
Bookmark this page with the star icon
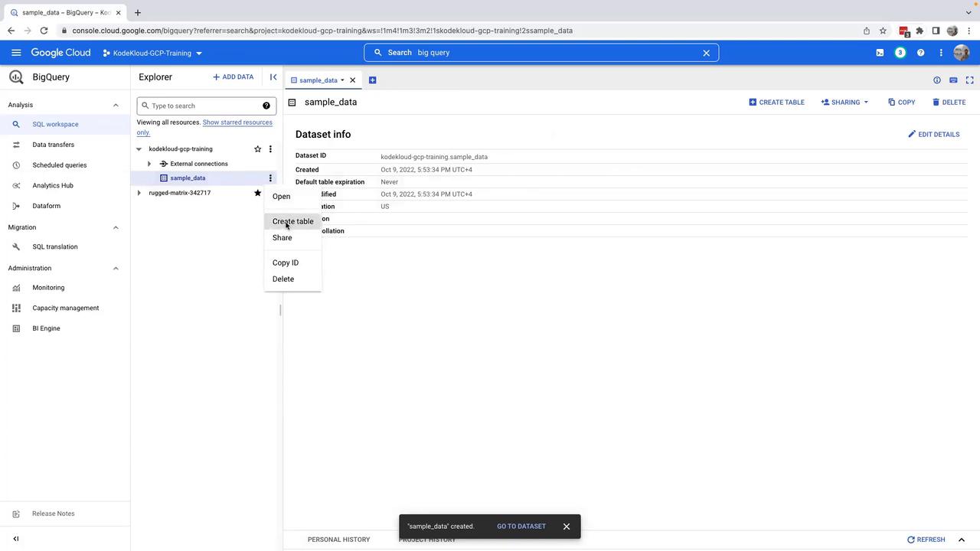click(x=883, y=31)
